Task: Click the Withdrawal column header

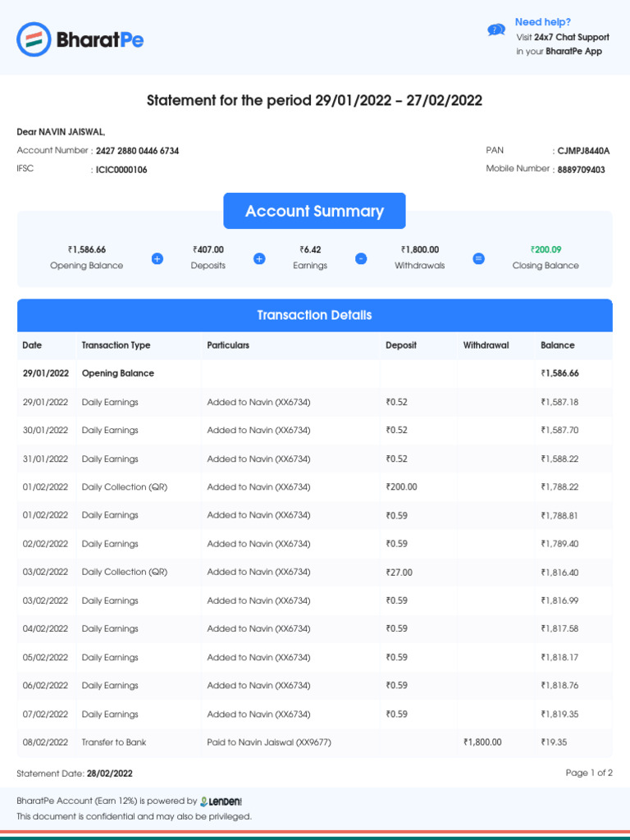Action: tap(486, 345)
